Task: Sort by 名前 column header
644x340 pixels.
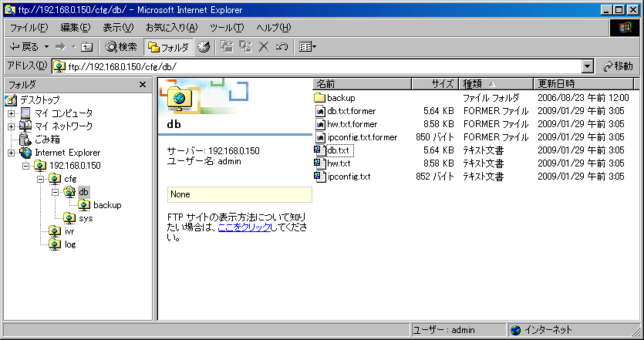Action: (362, 84)
